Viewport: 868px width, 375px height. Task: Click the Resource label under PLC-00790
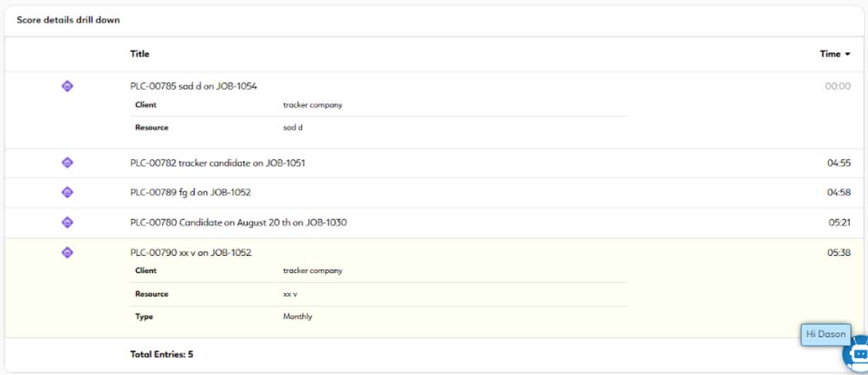pyautogui.click(x=151, y=294)
